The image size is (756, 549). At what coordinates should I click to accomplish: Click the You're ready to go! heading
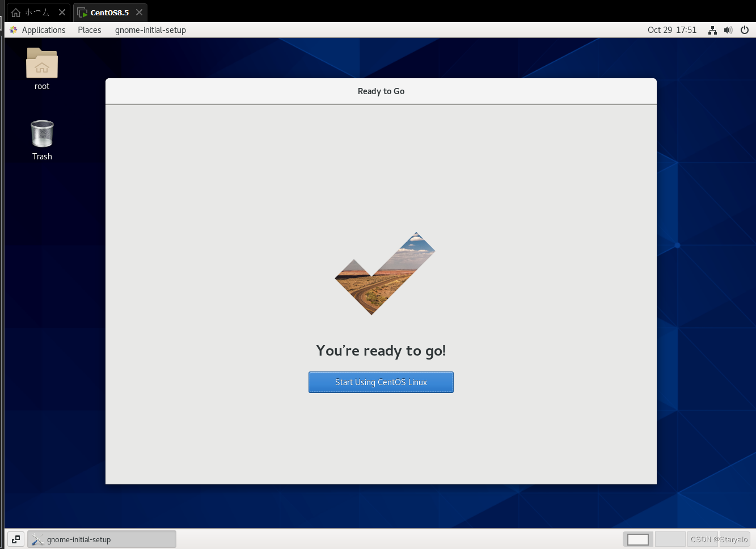click(x=381, y=351)
